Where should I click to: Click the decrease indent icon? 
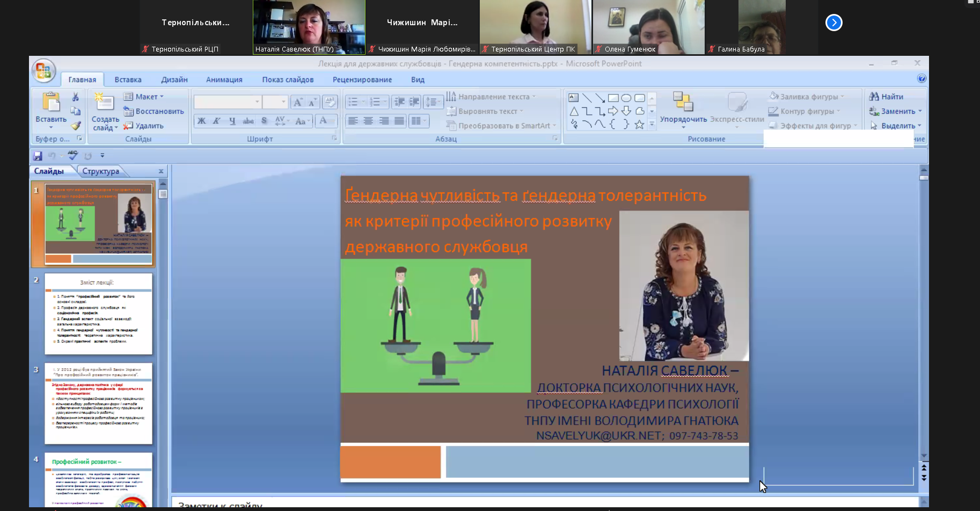[x=399, y=101]
